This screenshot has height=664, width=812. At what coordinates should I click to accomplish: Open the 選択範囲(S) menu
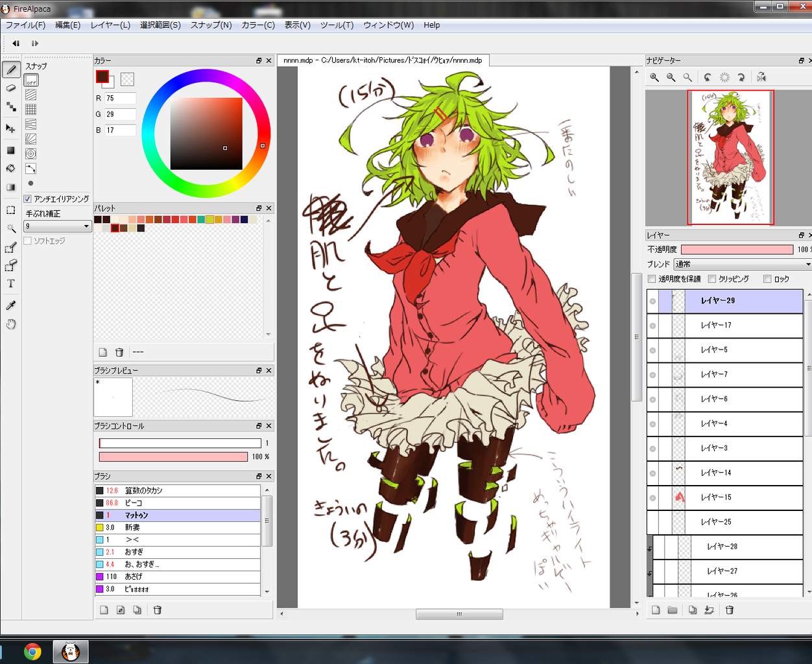click(x=160, y=25)
